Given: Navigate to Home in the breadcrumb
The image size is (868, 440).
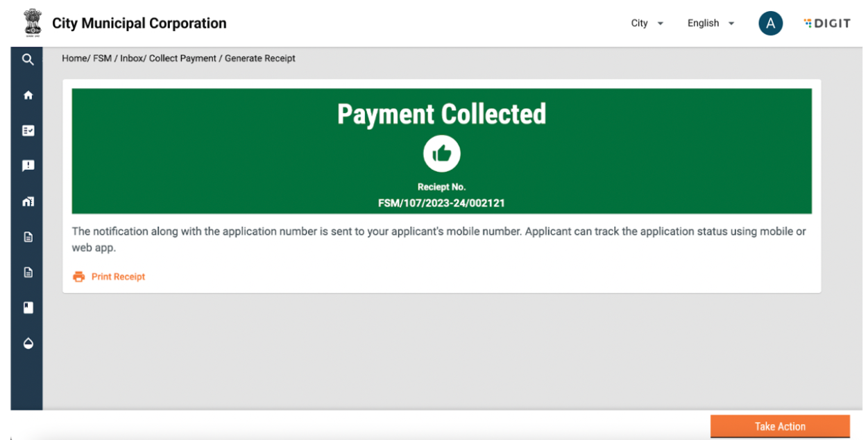Looking at the screenshot, I should point(75,59).
